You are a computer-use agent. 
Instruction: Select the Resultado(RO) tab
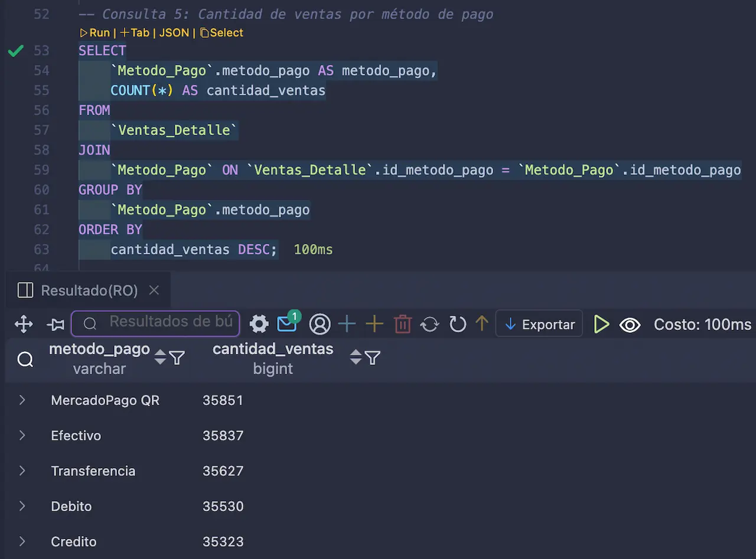(89, 290)
